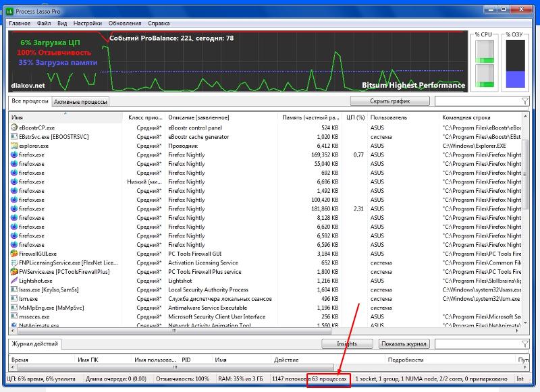Click the Низкий priority class cell
This screenshot has height=392, width=540.
144,181
